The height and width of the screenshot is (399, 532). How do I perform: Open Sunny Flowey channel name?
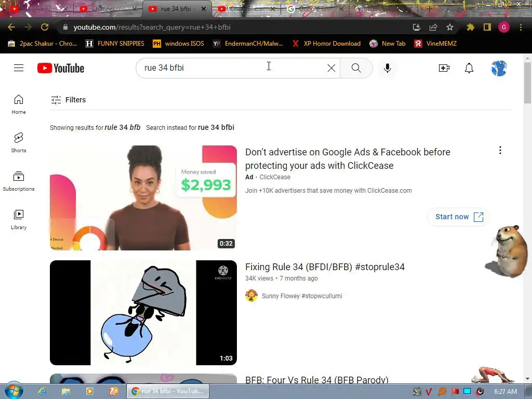tap(302, 296)
